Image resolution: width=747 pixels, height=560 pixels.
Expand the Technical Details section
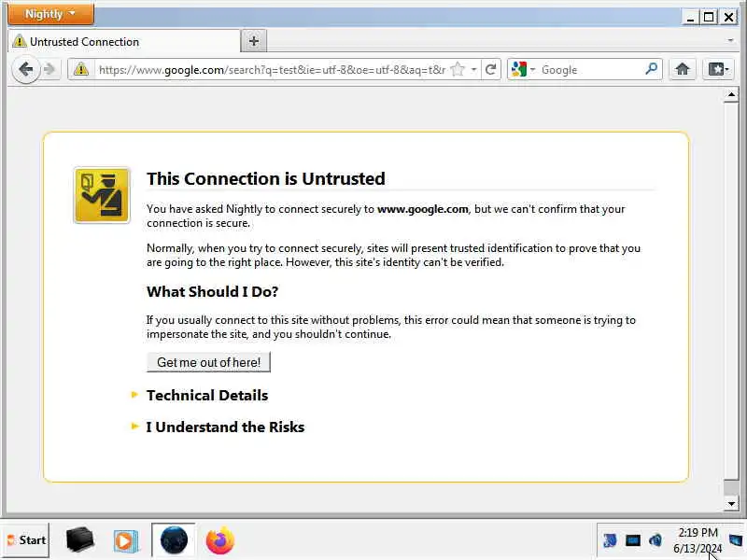tap(207, 395)
